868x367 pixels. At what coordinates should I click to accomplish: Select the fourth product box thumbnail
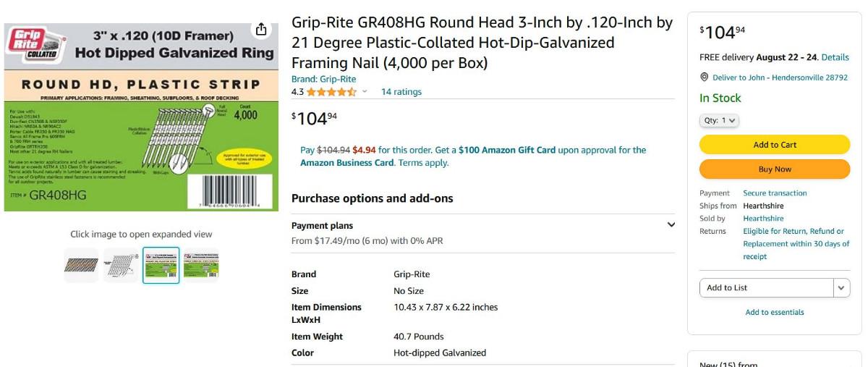pyautogui.click(x=201, y=265)
